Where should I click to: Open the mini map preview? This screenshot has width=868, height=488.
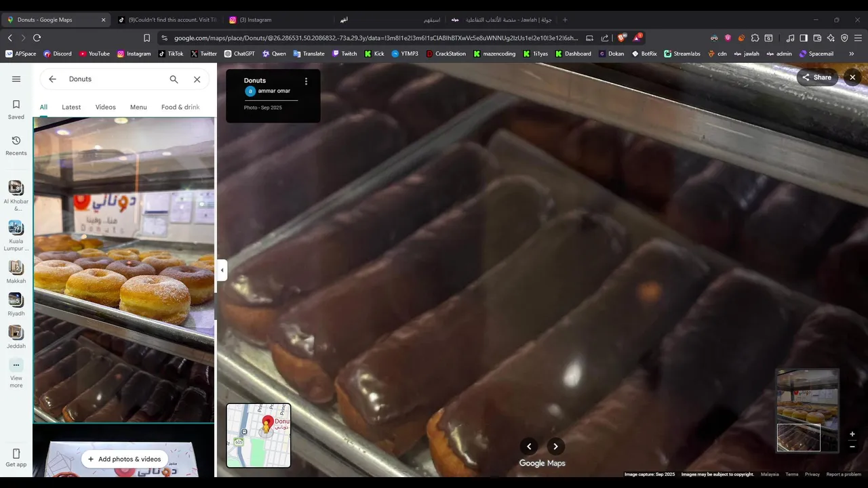(258, 435)
